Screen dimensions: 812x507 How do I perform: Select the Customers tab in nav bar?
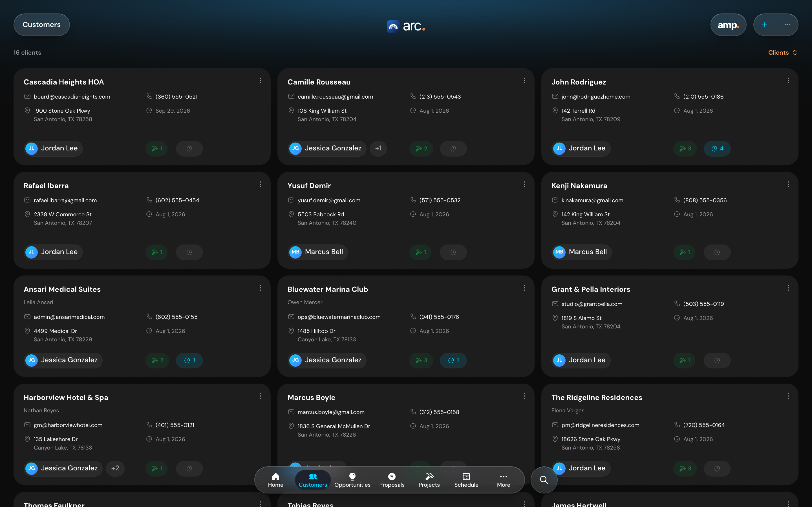click(313, 480)
